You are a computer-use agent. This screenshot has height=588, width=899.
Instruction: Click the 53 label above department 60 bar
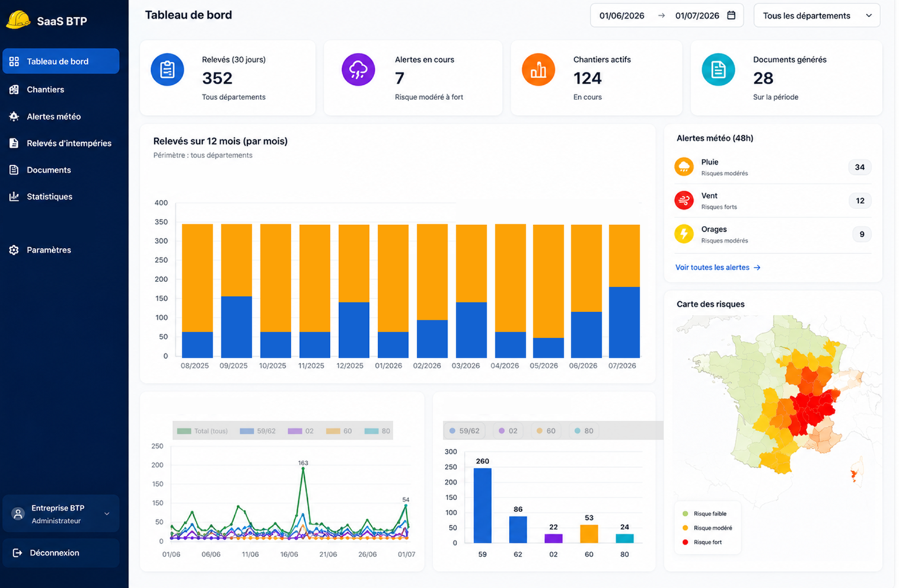589,517
